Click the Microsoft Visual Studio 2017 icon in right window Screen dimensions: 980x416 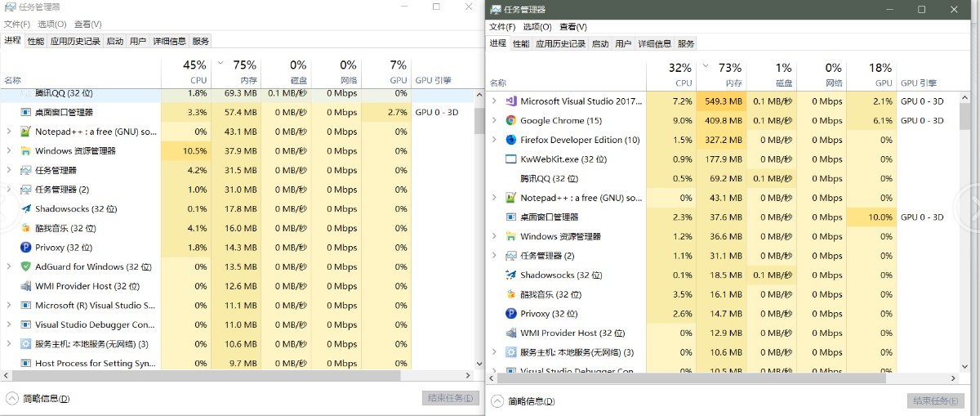point(511,101)
